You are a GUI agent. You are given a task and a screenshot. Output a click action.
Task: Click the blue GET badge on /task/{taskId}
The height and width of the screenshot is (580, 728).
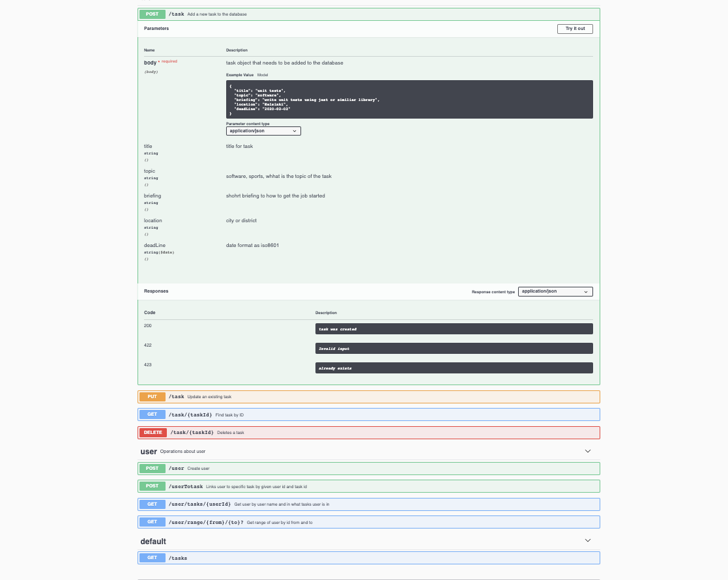click(x=152, y=414)
